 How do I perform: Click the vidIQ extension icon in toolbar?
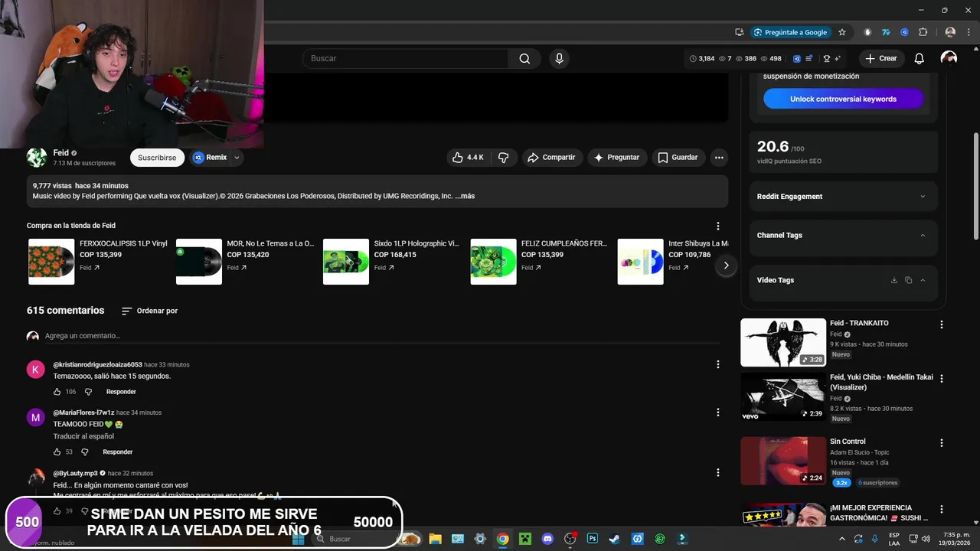[x=904, y=32]
